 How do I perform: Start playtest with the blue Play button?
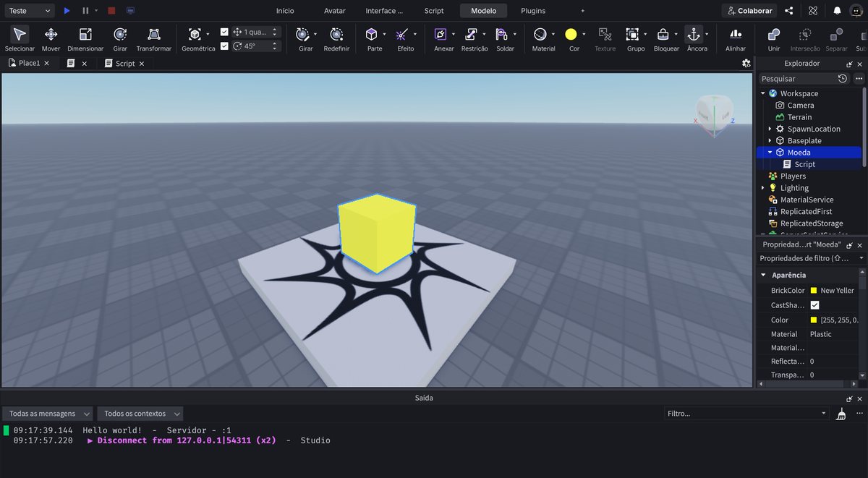pos(67,11)
